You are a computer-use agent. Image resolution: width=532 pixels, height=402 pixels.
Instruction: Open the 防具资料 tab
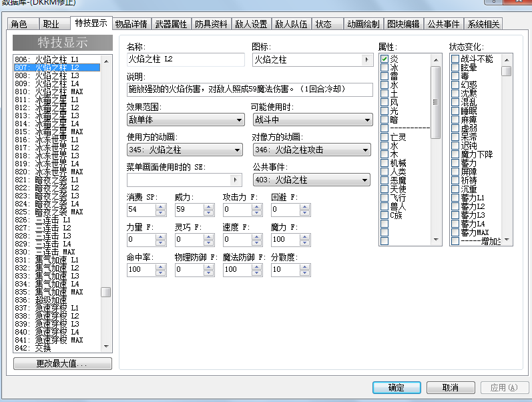pyautogui.click(x=211, y=24)
